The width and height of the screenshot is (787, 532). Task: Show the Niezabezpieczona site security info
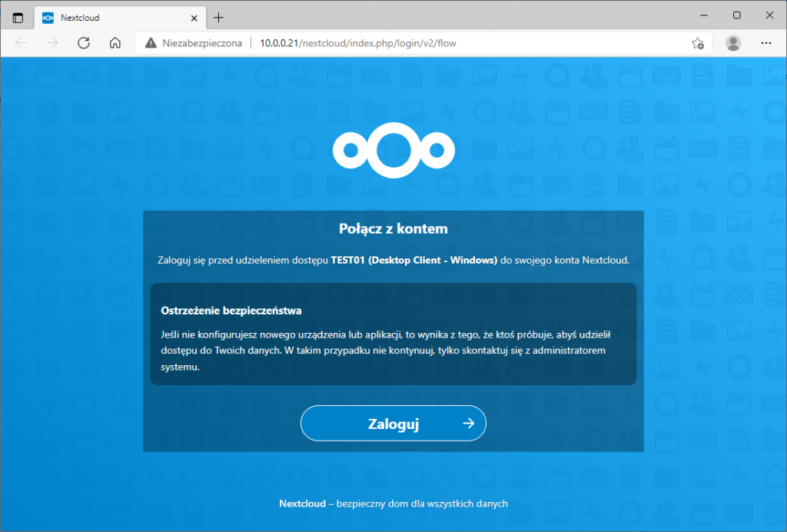(x=194, y=43)
